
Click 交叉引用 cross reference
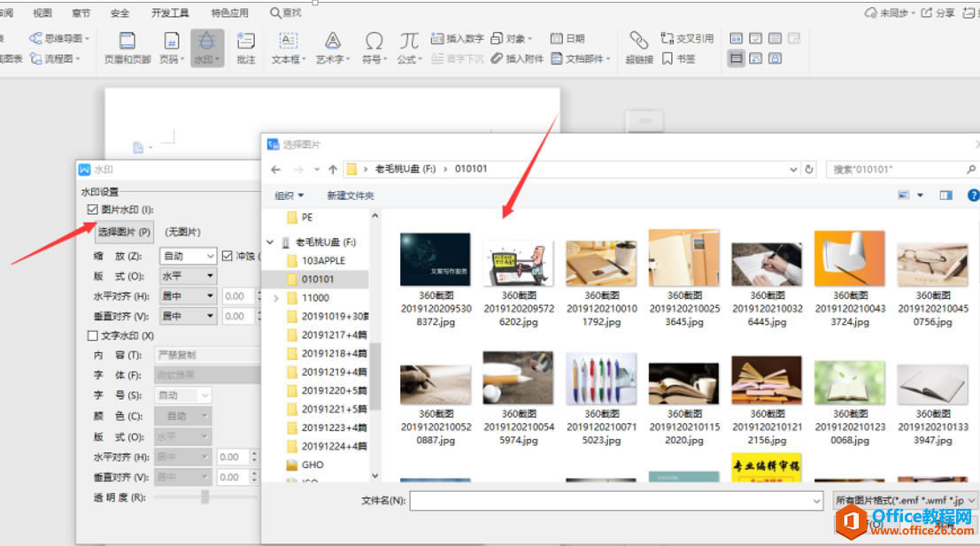[x=687, y=38]
